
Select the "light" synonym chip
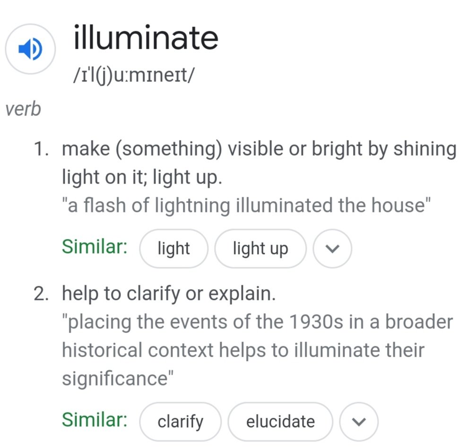[173, 248]
